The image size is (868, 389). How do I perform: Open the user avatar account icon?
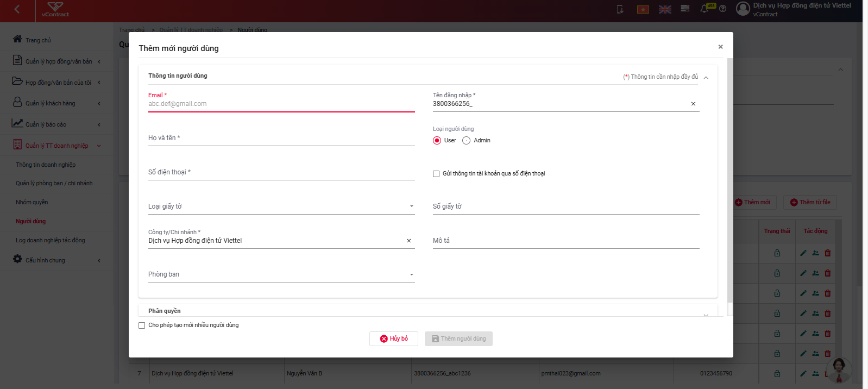(x=743, y=9)
